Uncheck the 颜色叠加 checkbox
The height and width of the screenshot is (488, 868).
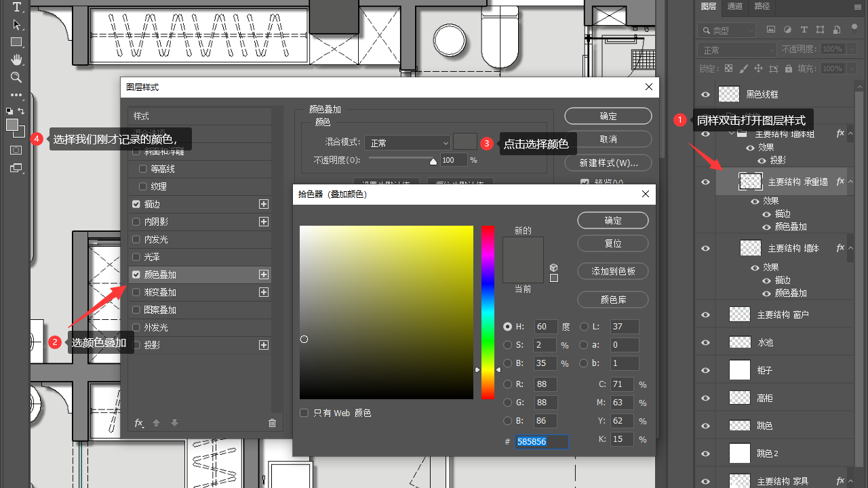136,274
